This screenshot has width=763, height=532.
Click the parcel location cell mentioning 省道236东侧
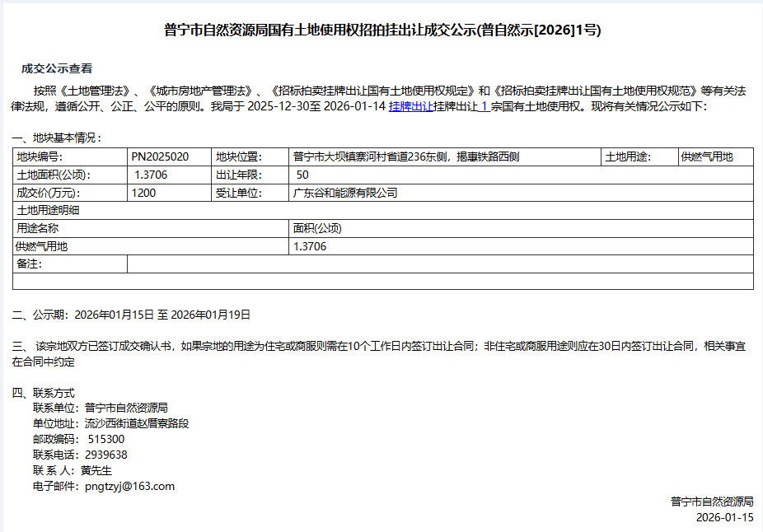(x=405, y=156)
